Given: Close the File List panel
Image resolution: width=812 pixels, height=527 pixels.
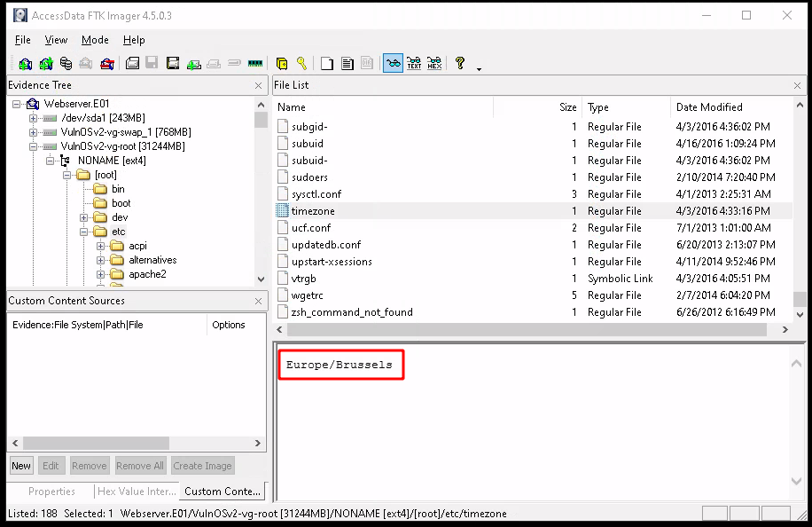Looking at the screenshot, I should pyautogui.click(x=798, y=85).
